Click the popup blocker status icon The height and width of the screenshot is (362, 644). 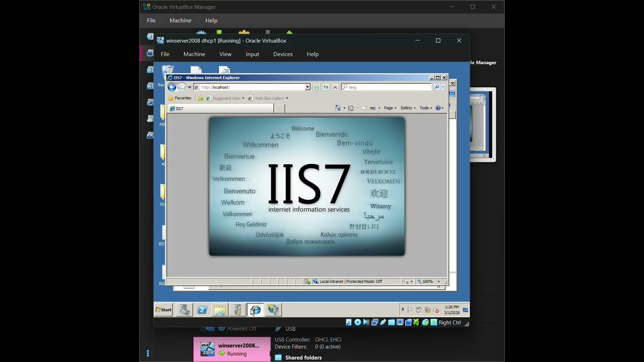click(307, 282)
